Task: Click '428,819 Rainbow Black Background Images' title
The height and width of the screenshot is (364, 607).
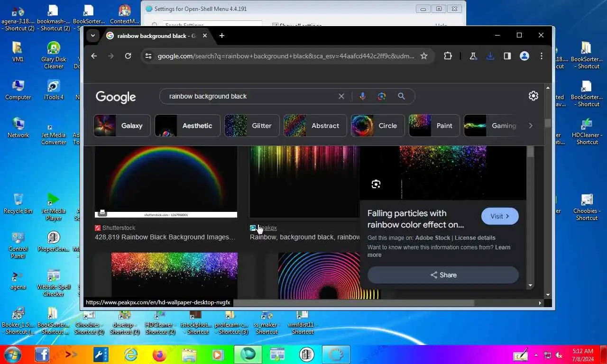Action: 165,237
